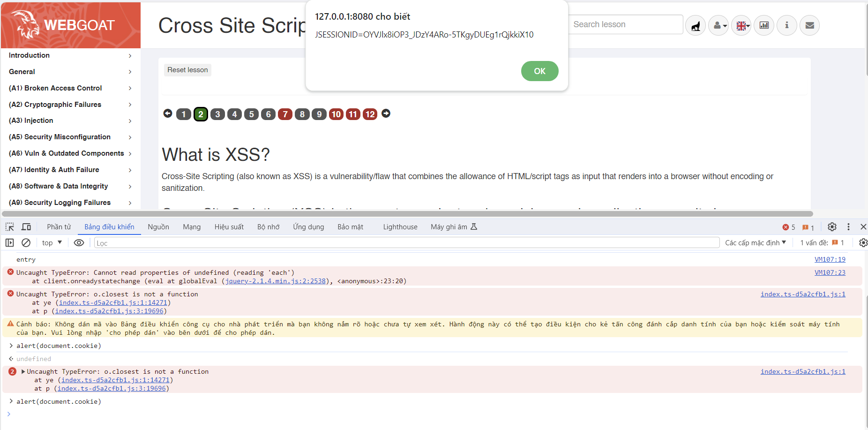Click the orange issues count badge in tab bar
The height and width of the screenshot is (430, 868).
pyautogui.click(x=808, y=227)
